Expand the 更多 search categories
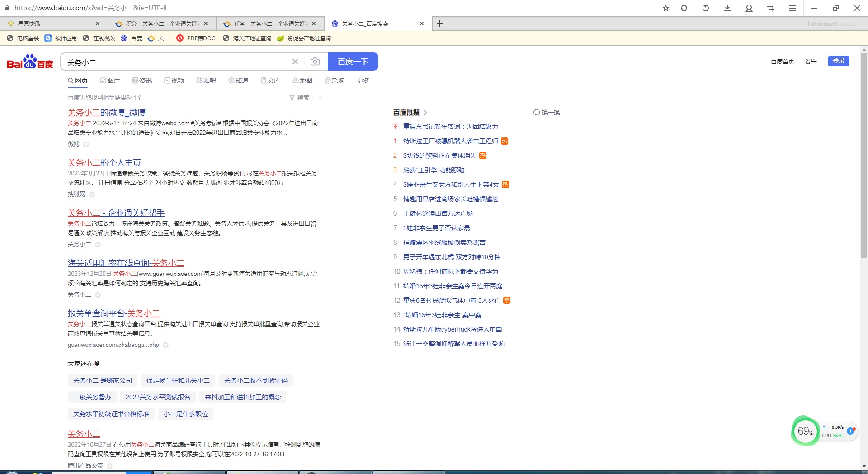The image size is (868, 474). pos(363,81)
